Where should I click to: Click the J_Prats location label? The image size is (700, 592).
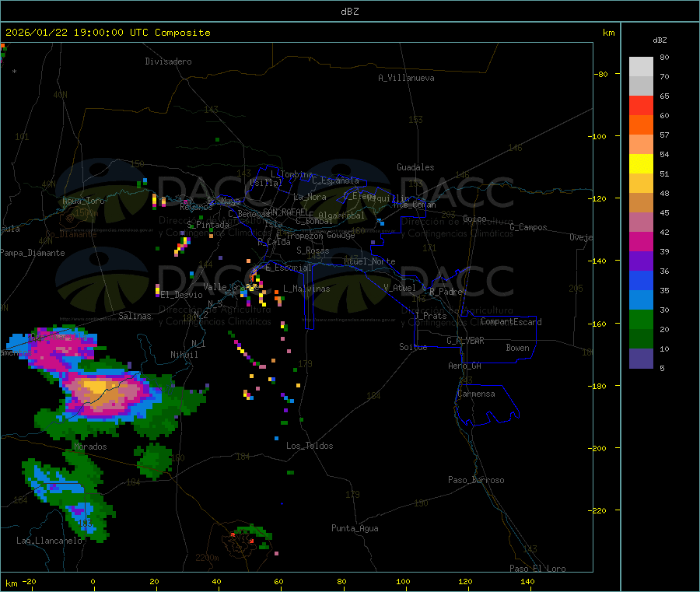click(x=430, y=315)
